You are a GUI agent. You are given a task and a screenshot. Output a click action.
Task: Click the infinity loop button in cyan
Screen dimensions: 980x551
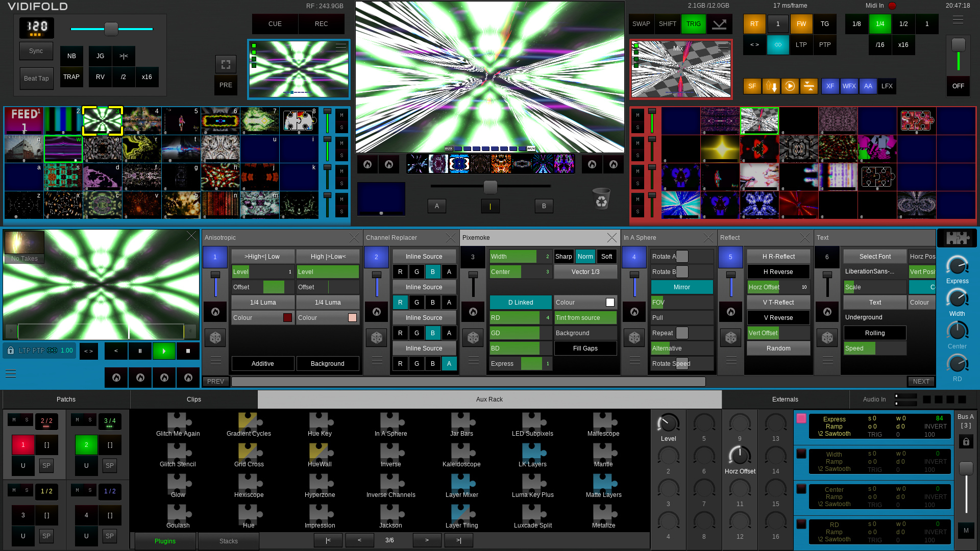coord(778,45)
